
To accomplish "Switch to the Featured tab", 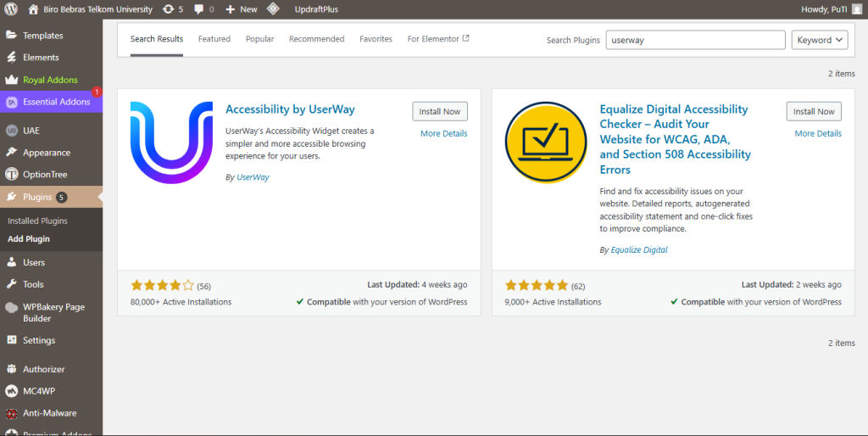I will tap(214, 39).
